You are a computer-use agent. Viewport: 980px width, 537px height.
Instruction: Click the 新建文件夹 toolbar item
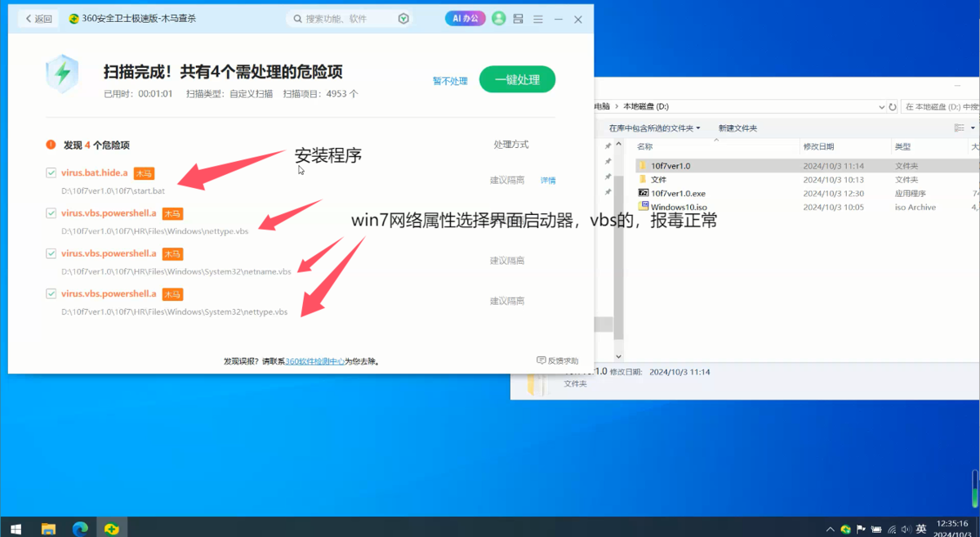(x=737, y=128)
